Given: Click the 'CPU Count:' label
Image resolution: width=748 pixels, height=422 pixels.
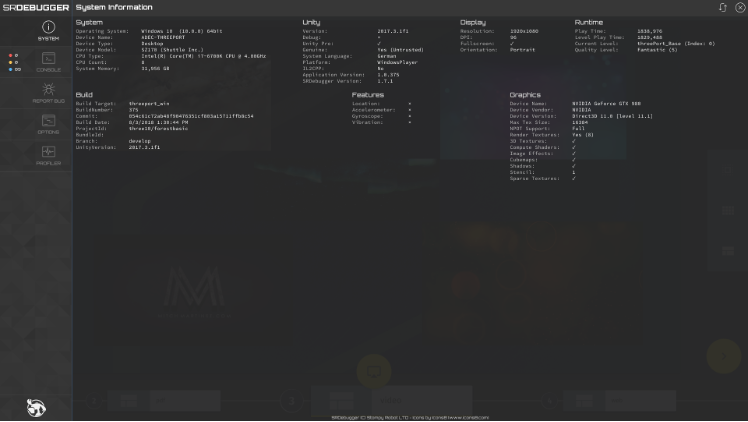Looking at the screenshot, I should pyautogui.click(x=91, y=62).
